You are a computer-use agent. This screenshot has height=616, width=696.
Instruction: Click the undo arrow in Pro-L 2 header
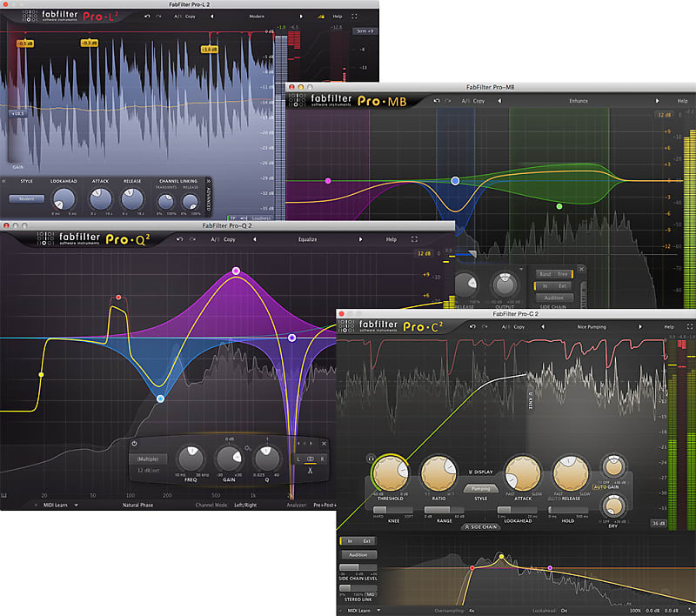coord(145,15)
